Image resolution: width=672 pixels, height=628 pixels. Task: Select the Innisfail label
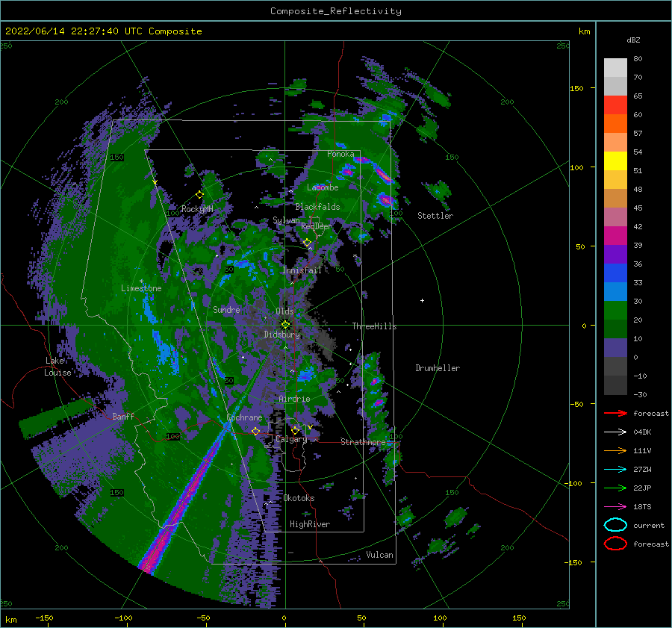point(302,270)
